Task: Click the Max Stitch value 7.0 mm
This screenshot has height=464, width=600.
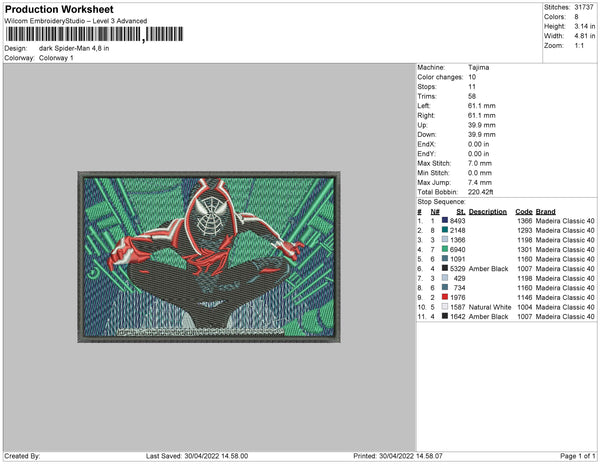Action: [x=480, y=163]
